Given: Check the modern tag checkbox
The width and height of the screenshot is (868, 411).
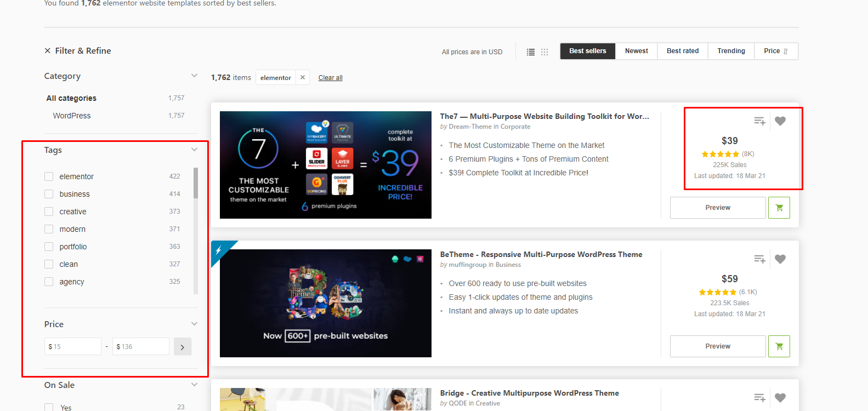Looking at the screenshot, I should (x=49, y=229).
